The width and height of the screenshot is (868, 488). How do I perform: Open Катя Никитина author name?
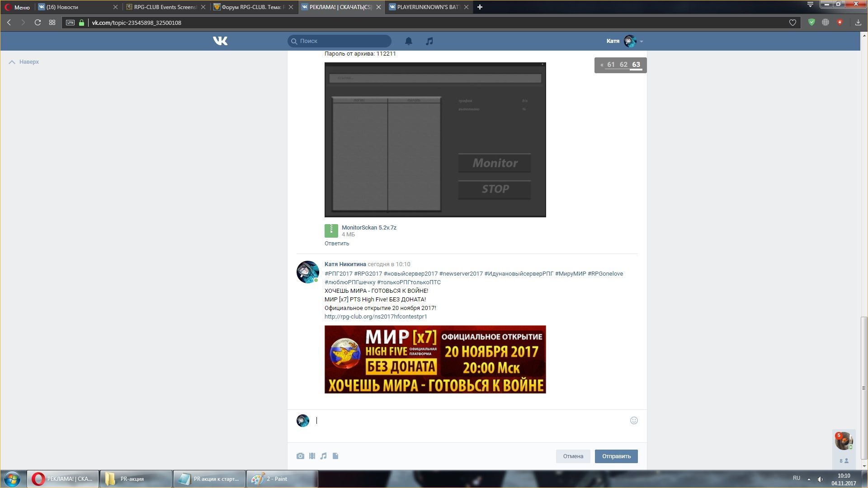click(345, 264)
